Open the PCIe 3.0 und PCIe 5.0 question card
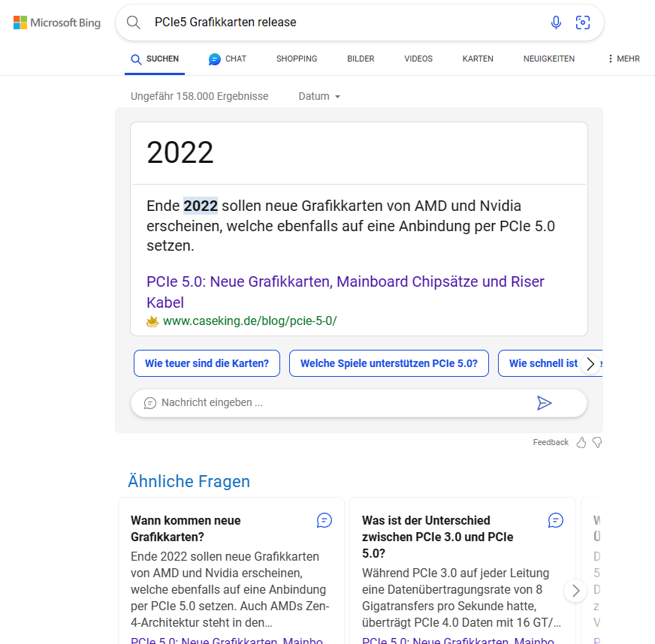This screenshot has height=644, width=655. tap(463, 571)
